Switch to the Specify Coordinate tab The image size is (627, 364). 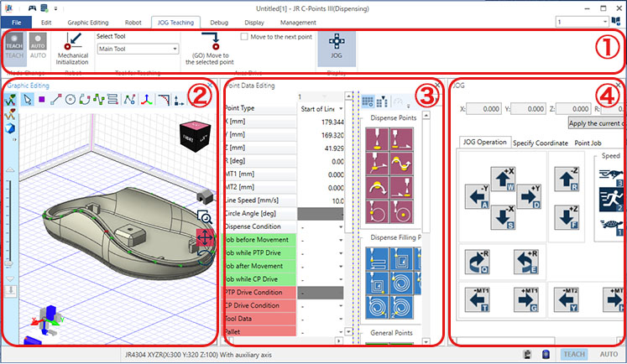(540, 143)
